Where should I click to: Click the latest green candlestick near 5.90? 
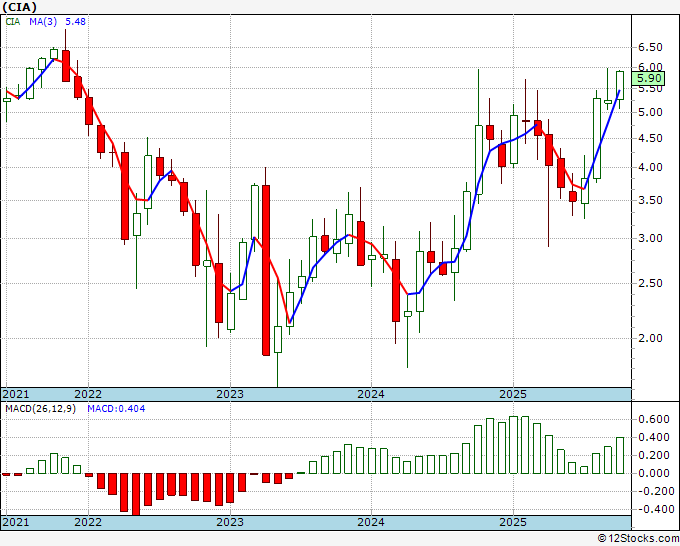click(x=620, y=85)
